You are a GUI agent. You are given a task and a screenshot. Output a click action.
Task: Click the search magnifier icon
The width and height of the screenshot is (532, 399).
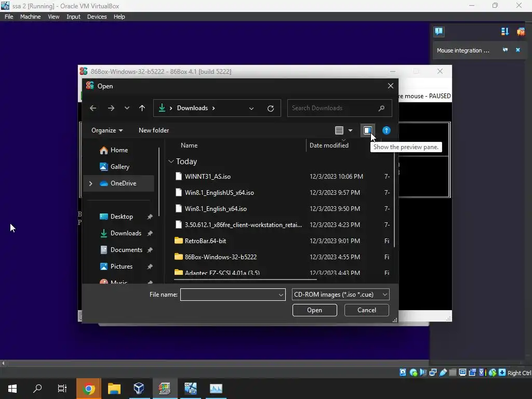pyautogui.click(x=381, y=108)
